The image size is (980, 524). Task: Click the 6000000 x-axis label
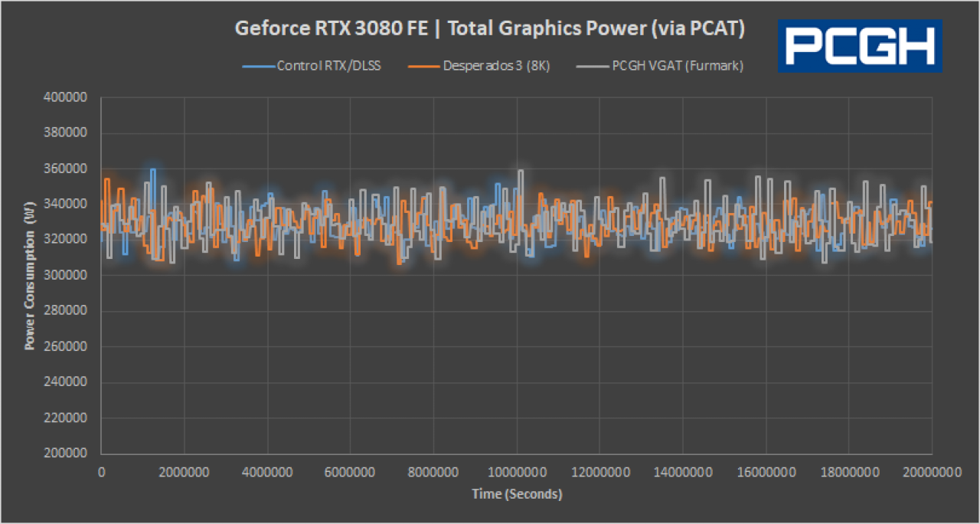(x=351, y=474)
